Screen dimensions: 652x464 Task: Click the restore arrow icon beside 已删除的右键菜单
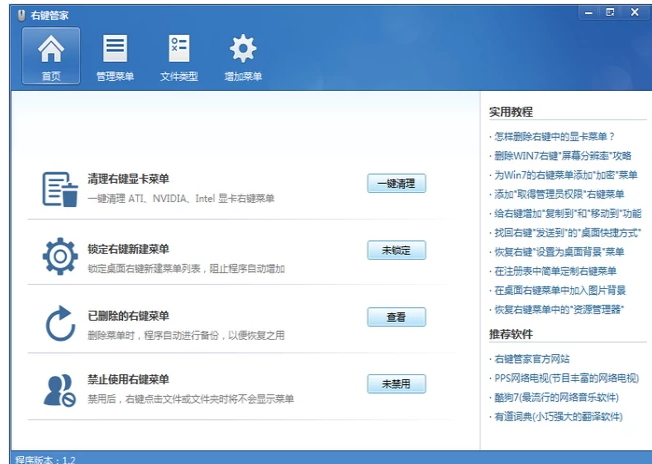[59, 323]
